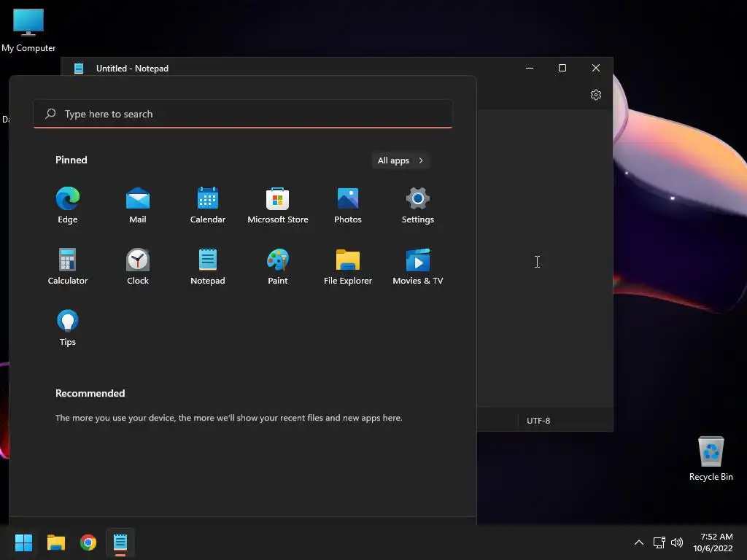The height and width of the screenshot is (560, 747).
Task: Launch the Mail app
Action: pyautogui.click(x=138, y=205)
